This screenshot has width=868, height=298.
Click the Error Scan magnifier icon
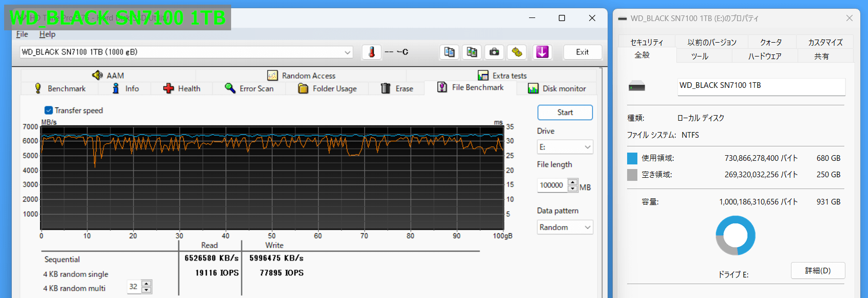(x=230, y=88)
